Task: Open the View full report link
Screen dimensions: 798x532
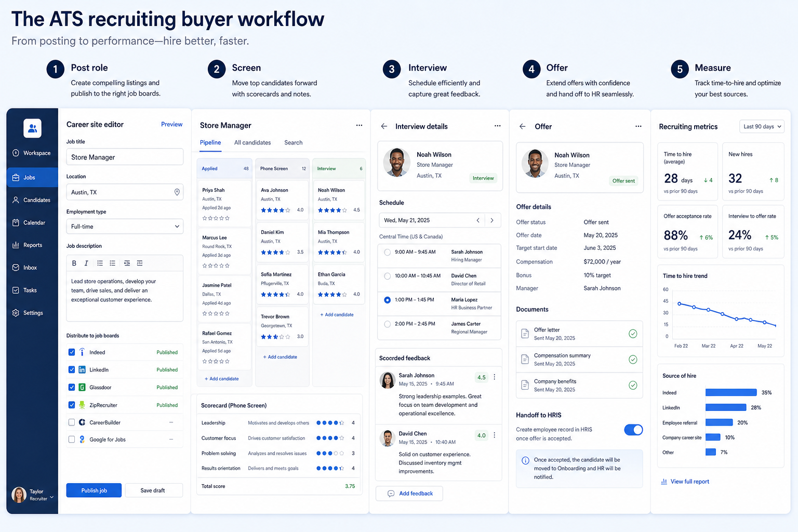Action: click(x=685, y=482)
